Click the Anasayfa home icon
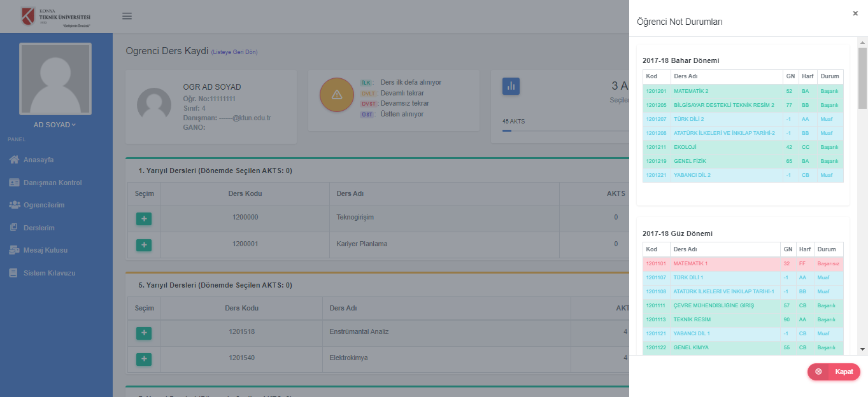Screen dimensions: 868x397 point(14,160)
